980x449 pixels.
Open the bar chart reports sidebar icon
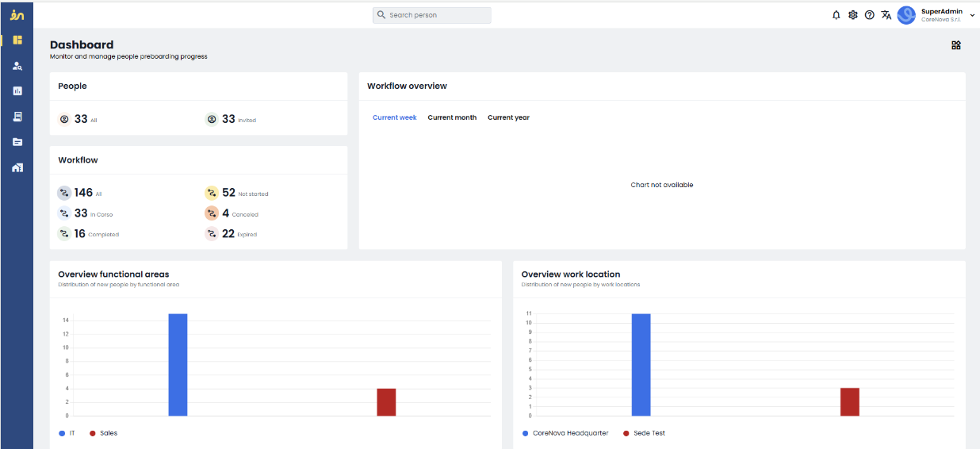tap(17, 91)
